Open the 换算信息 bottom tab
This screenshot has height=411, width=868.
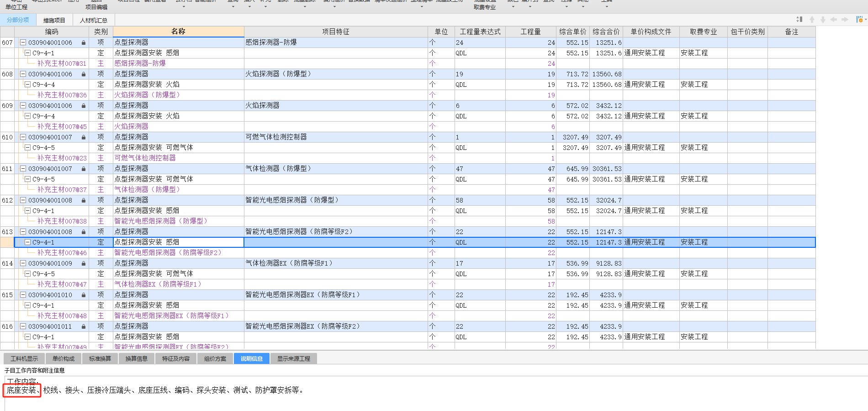(x=136, y=358)
